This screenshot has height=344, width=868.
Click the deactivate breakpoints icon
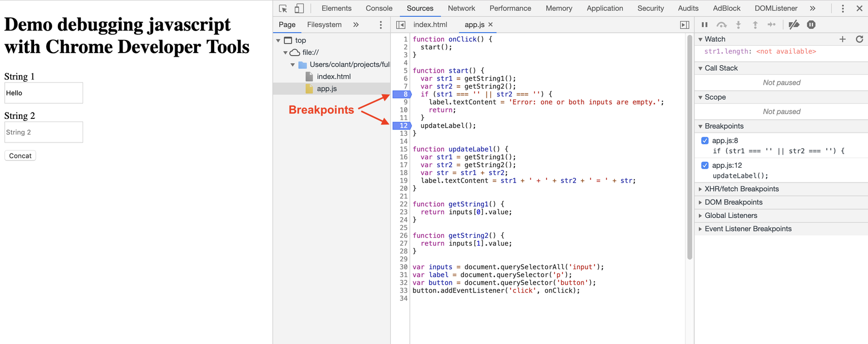click(794, 25)
